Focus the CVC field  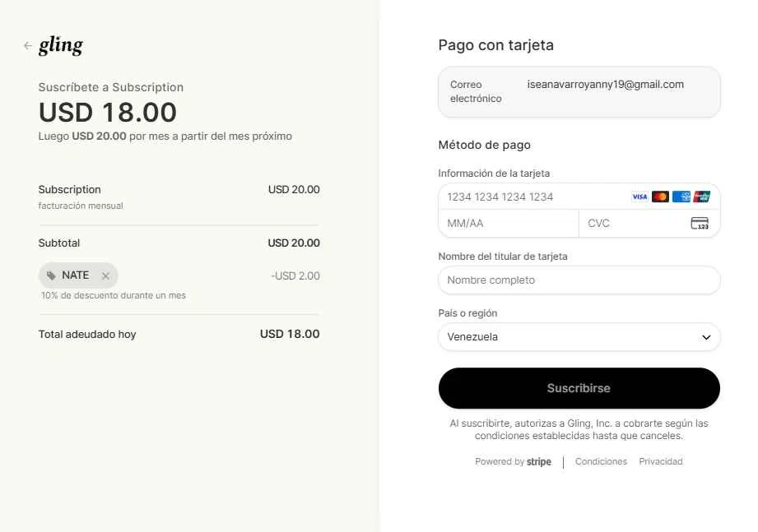[649, 224]
